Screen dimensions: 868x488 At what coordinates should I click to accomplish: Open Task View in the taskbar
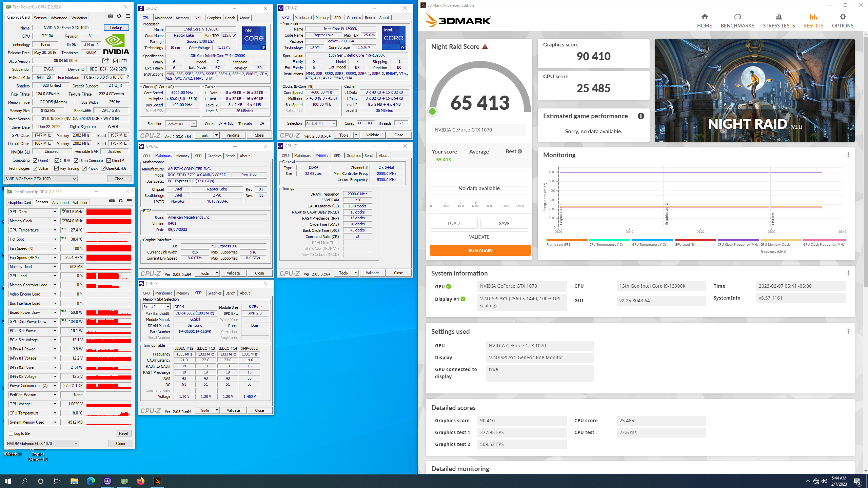pyautogui.click(x=57, y=481)
